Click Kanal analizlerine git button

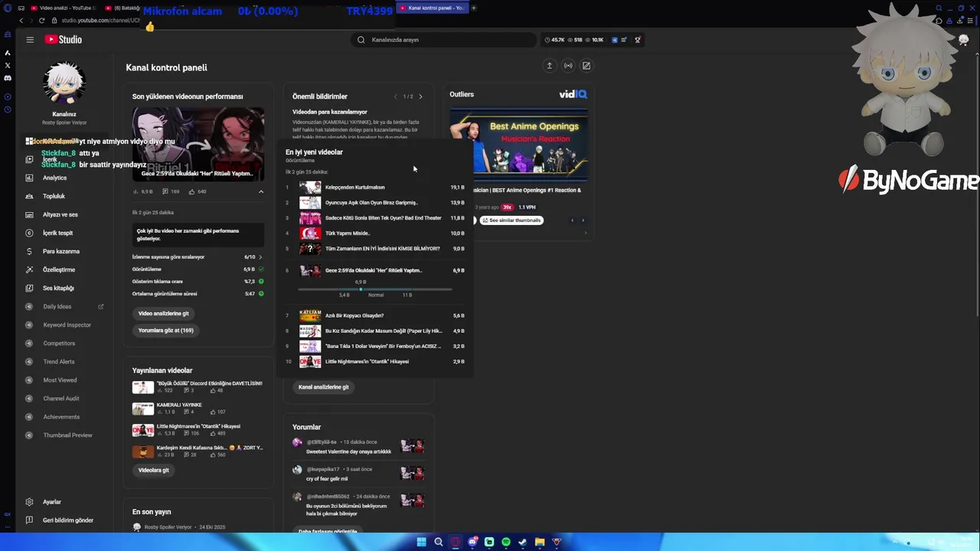coord(323,387)
